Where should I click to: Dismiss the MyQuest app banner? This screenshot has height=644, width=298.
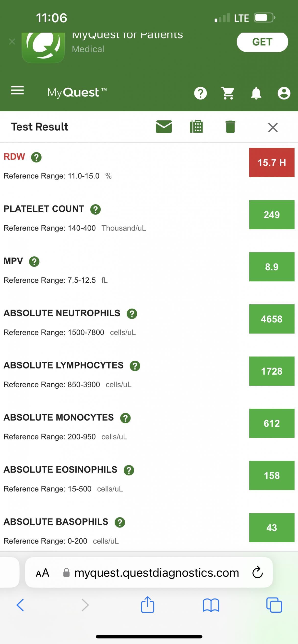(12, 42)
